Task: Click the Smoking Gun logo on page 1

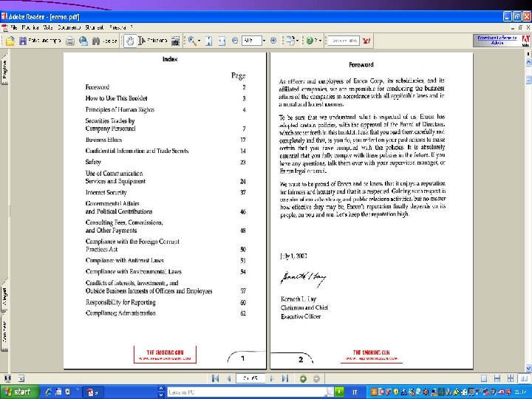Action: [166, 355]
